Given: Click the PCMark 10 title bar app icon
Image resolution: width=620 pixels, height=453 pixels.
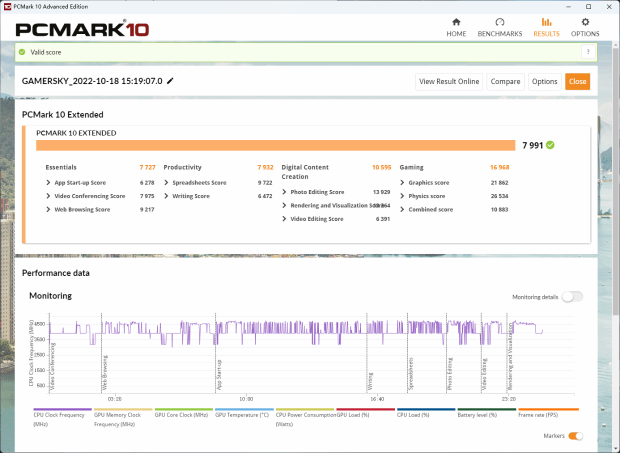Looking at the screenshot, I should tap(7, 7).
